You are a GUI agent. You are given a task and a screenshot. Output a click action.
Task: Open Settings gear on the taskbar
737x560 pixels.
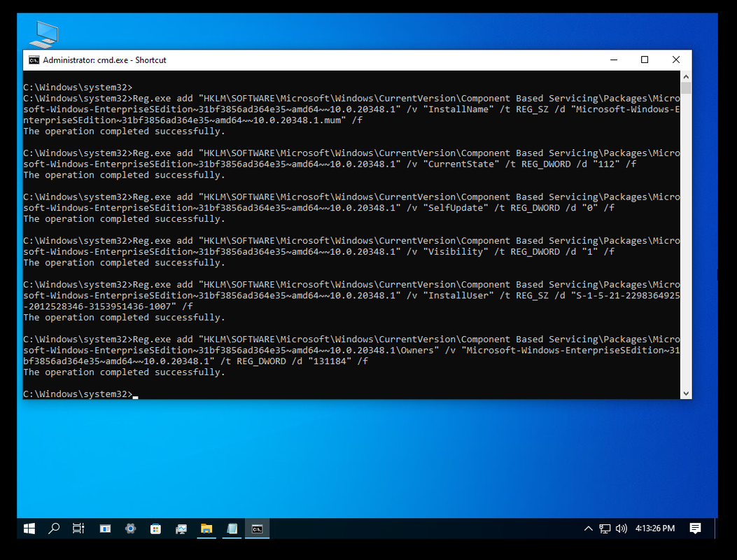pyautogui.click(x=130, y=528)
